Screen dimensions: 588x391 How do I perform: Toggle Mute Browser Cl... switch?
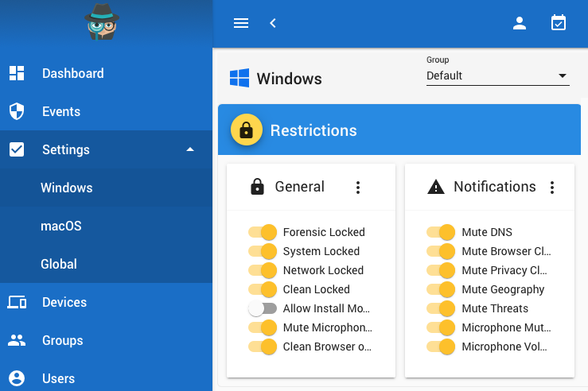click(x=441, y=251)
